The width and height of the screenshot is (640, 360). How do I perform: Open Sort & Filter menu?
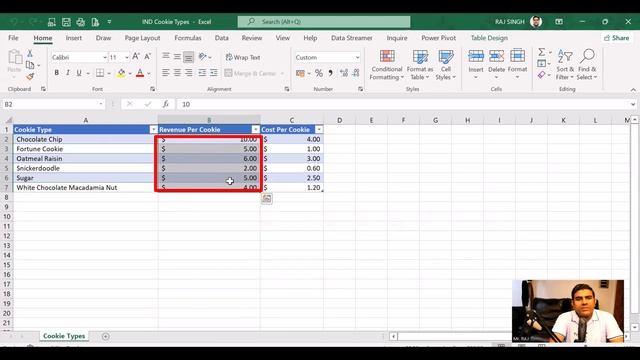pyautogui.click(x=565, y=64)
